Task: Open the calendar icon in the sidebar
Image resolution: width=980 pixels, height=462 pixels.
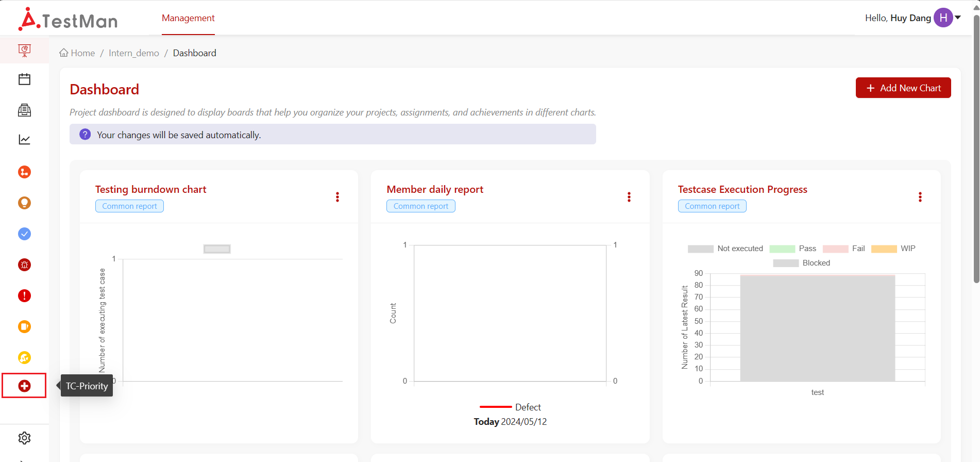Action: click(24, 79)
